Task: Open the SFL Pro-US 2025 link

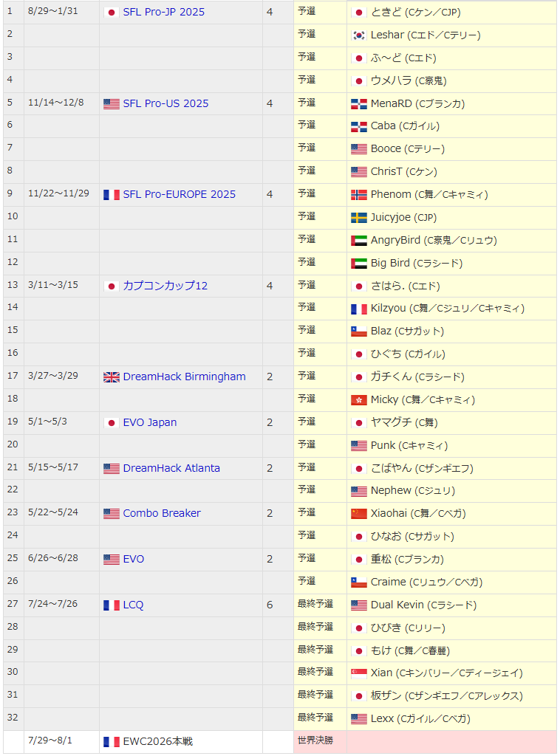Action: (x=165, y=103)
